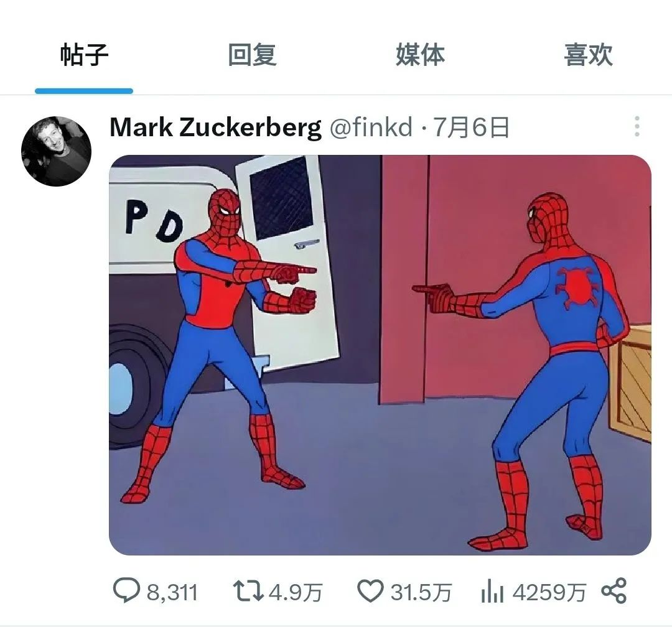Screen dimensions: 672x627
Task: Switch to the 媒体 tab
Action: pos(420,55)
